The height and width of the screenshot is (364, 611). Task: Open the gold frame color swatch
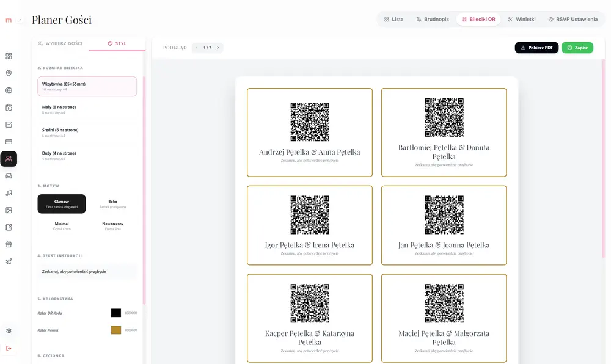tap(115, 330)
